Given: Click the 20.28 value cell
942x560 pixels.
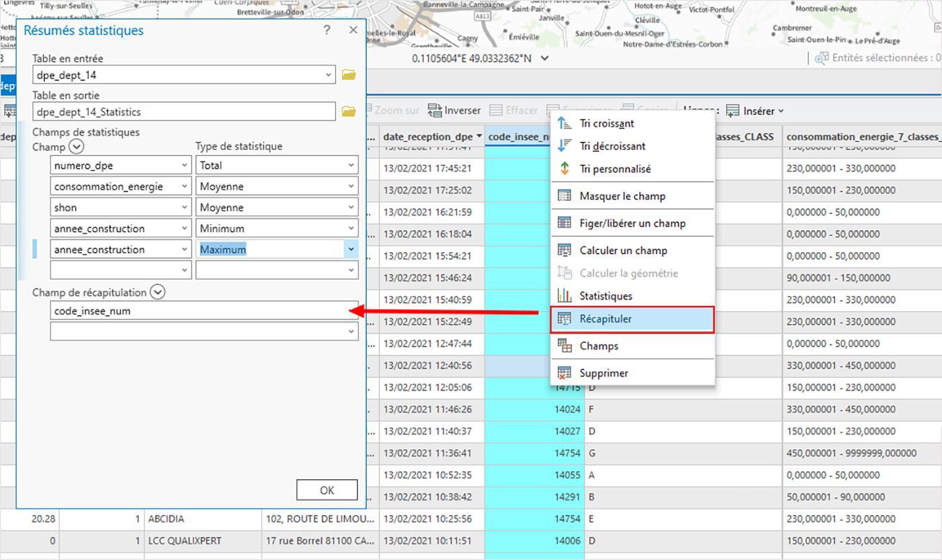Looking at the screenshot, I should click(x=30, y=519).
